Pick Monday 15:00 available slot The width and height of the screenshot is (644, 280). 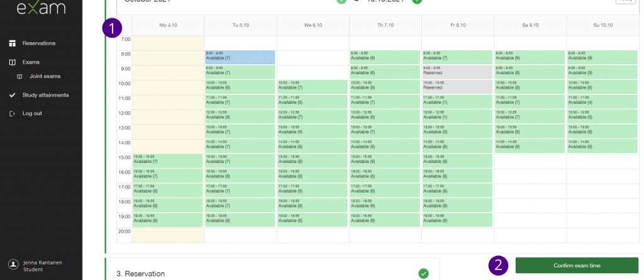tap(168, 160)
